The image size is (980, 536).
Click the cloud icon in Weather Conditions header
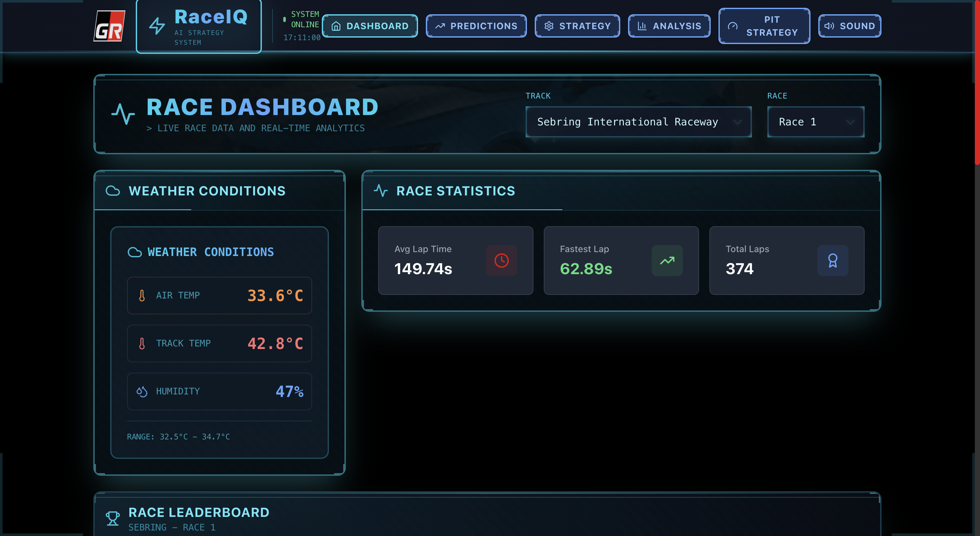[x=112, y=191]
